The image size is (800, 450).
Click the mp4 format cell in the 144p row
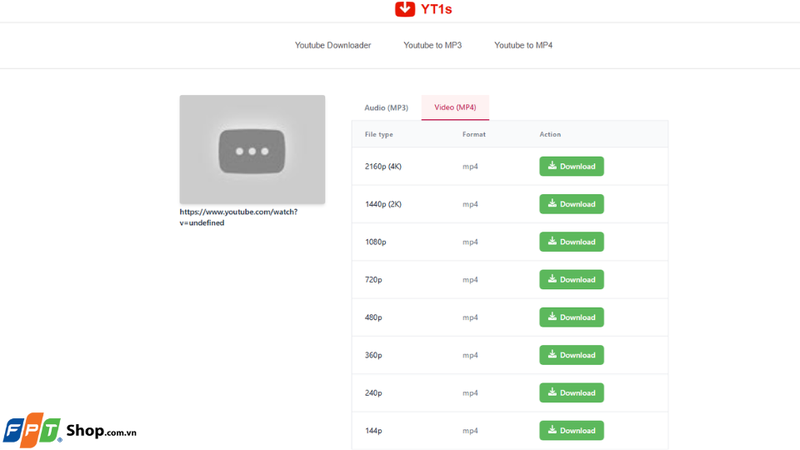tap(470, 431)
